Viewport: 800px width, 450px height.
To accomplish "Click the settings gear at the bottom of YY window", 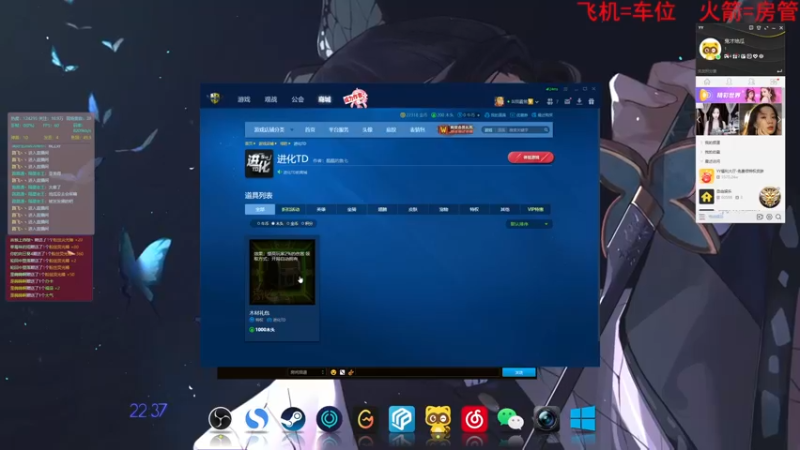I will coord(769,217).
